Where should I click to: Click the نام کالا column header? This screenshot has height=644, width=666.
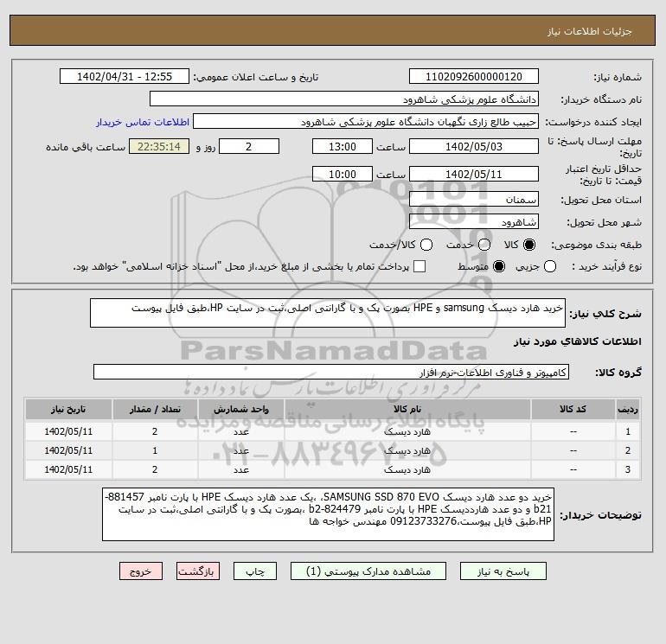407,409
